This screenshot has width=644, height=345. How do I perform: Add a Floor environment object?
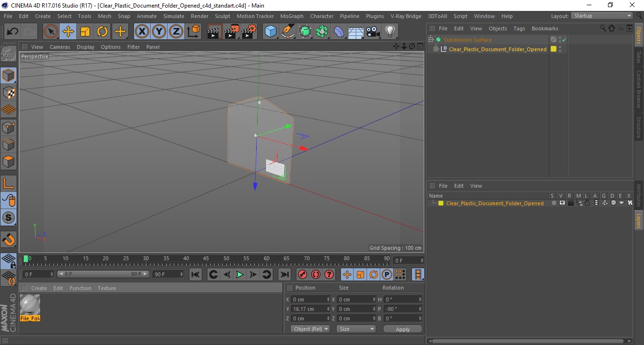point(356,32)
